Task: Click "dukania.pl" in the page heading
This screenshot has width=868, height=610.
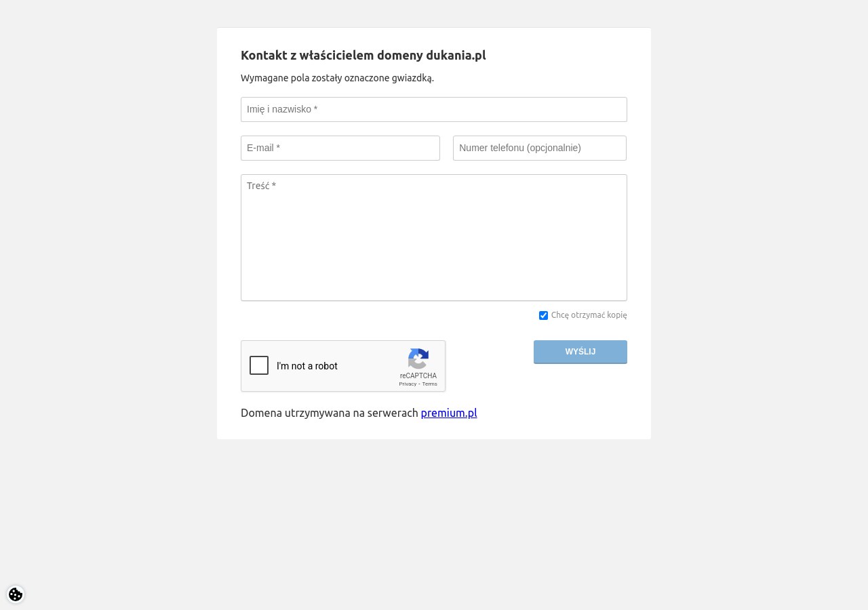Action: [x=456, y=56]
